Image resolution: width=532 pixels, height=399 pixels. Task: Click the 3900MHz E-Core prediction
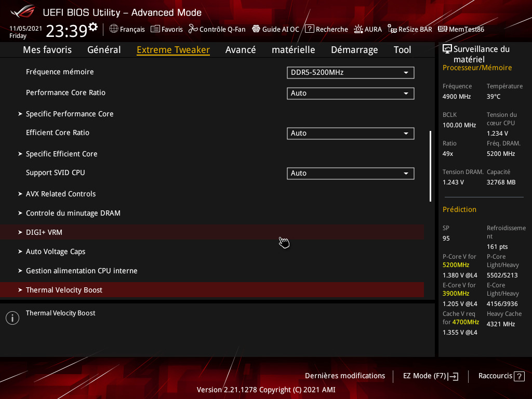(456, 294)
